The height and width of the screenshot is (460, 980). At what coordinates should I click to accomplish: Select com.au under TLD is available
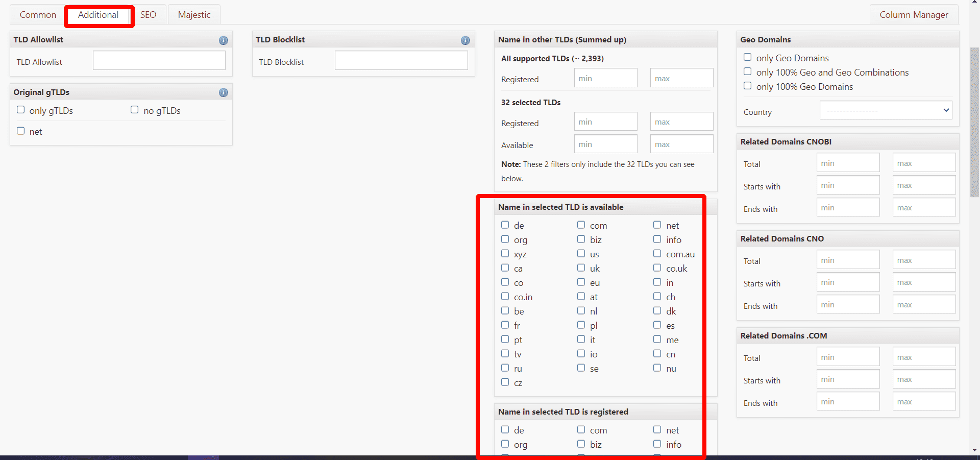[x=657, y=253]
